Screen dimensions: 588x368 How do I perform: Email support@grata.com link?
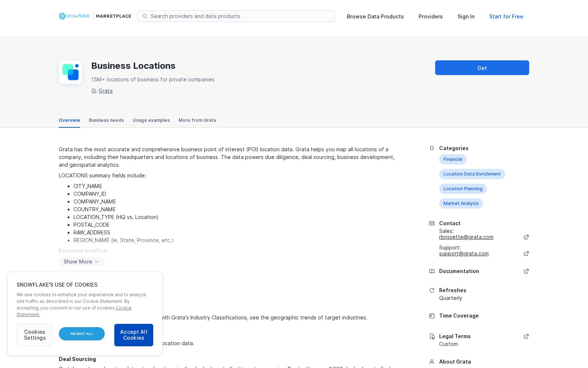tap(464, 254)
